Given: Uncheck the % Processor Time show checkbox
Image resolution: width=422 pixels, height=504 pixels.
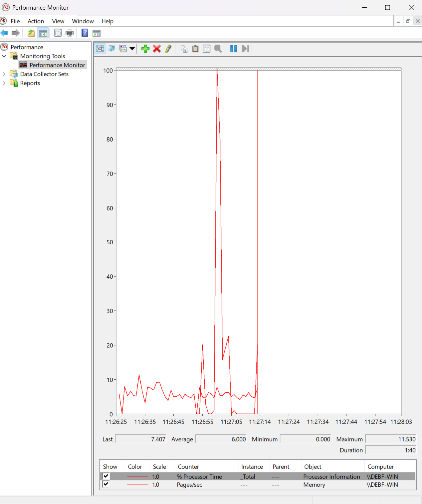Looking at the screenshot, I should tap(106, 476).
